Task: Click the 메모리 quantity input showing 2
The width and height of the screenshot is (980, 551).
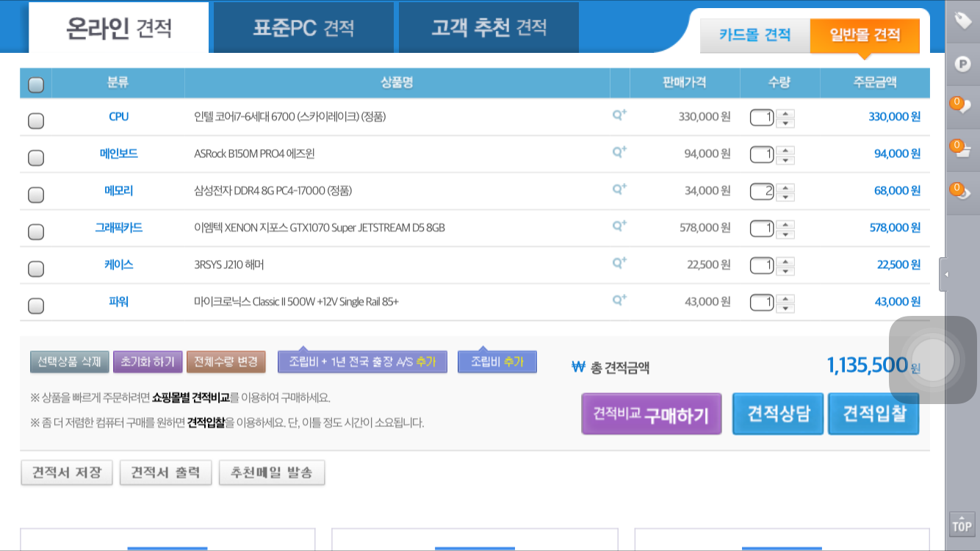Action: tap(762, 192)
